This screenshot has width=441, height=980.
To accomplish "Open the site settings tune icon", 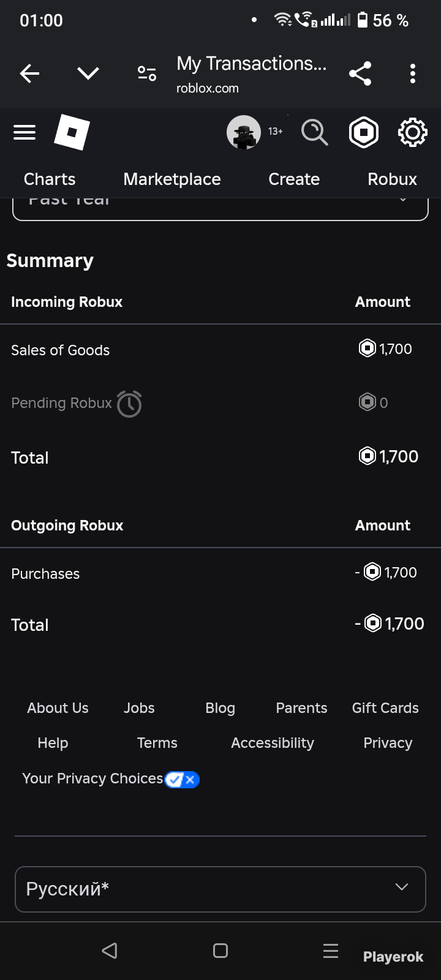I will coord(147,73).
